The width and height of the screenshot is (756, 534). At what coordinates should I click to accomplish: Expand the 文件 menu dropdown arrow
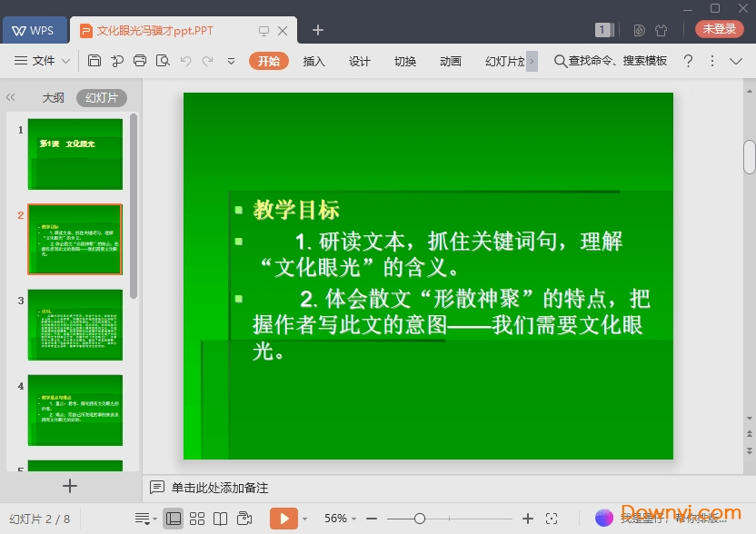66,61
